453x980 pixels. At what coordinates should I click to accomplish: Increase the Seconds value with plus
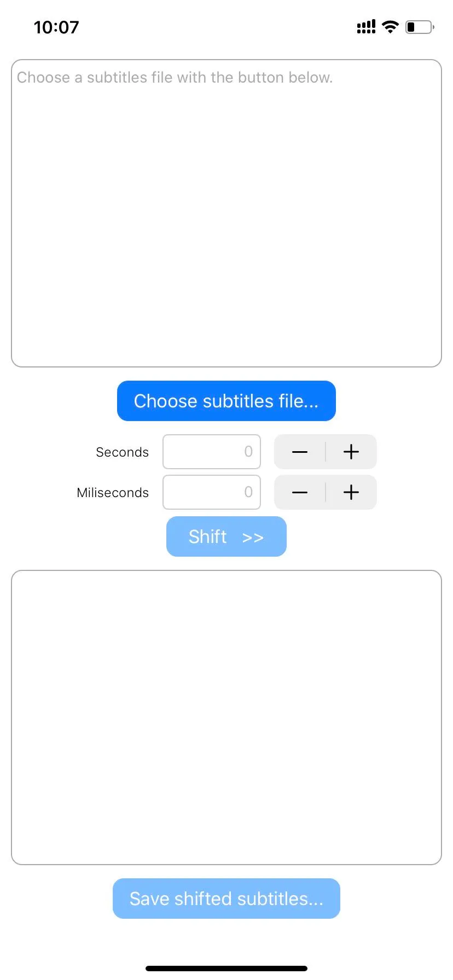pyautogui.click(x=351, y=452)
